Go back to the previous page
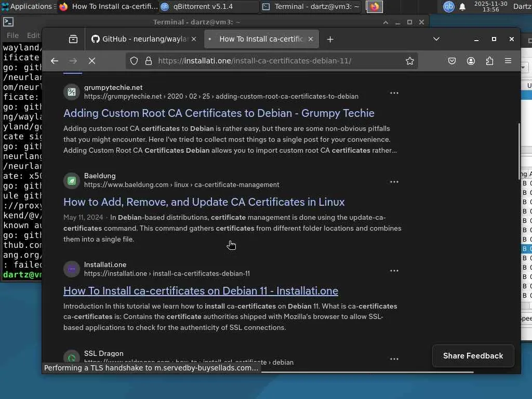 [54, 61]
